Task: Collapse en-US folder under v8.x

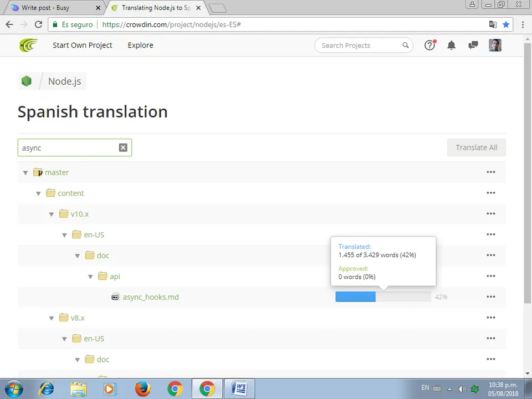Action: click(64, 339)
